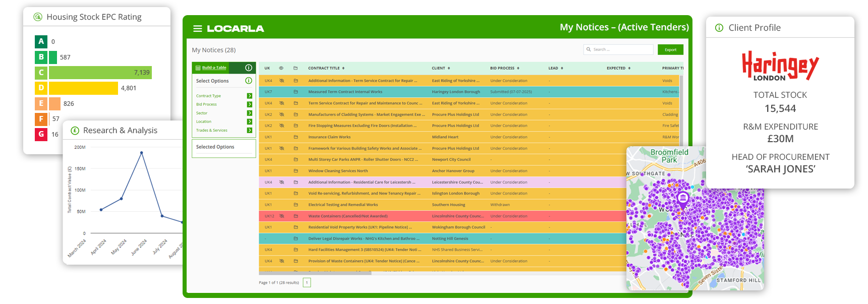Open folder for Waste Containers (Cancelled/Not Awarded) row

click(x=296, y=216)
